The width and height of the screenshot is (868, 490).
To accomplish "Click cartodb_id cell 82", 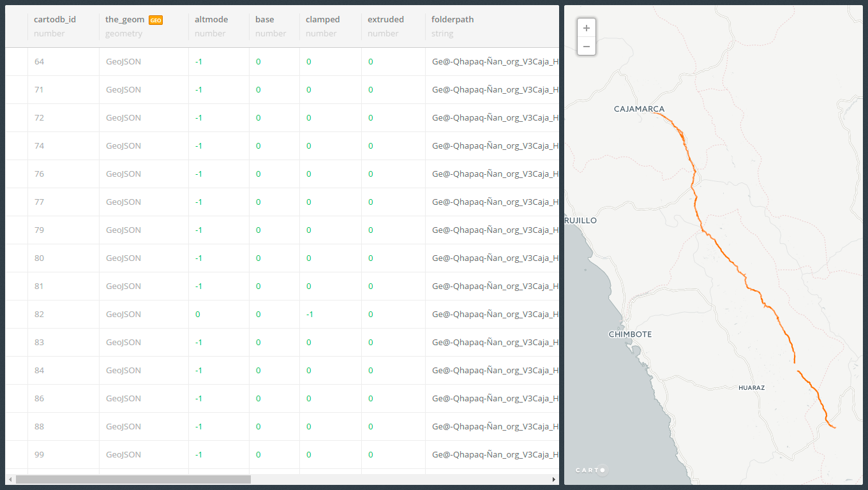I will pyautogui.click(x=39, y=315).
